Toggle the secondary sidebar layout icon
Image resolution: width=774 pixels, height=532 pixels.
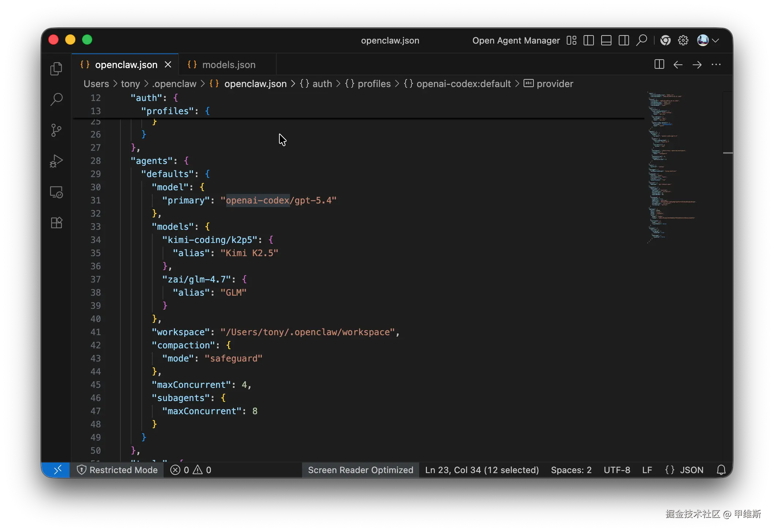click(624, 40)
